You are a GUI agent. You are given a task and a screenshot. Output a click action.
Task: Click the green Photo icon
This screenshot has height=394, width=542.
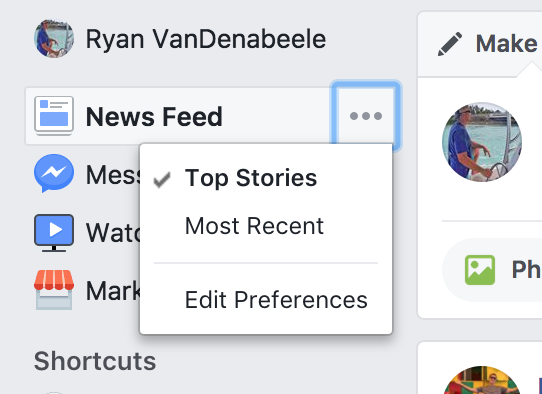[480, 270]
